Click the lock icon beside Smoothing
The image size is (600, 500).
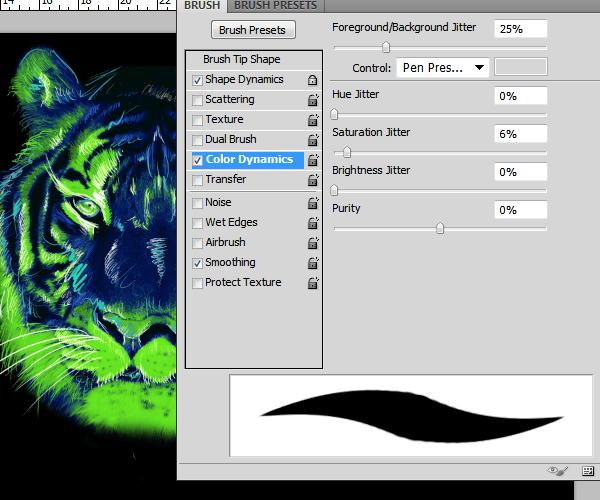point(313,263)
